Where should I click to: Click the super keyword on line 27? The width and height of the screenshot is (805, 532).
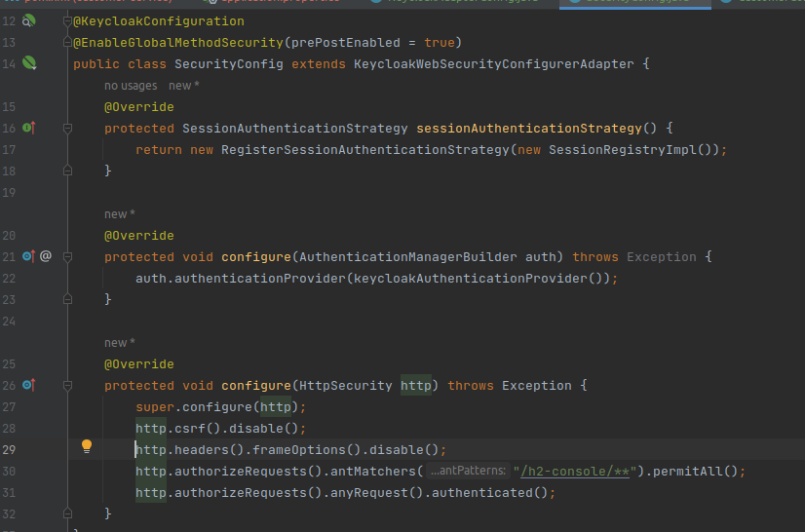[155, 407]
